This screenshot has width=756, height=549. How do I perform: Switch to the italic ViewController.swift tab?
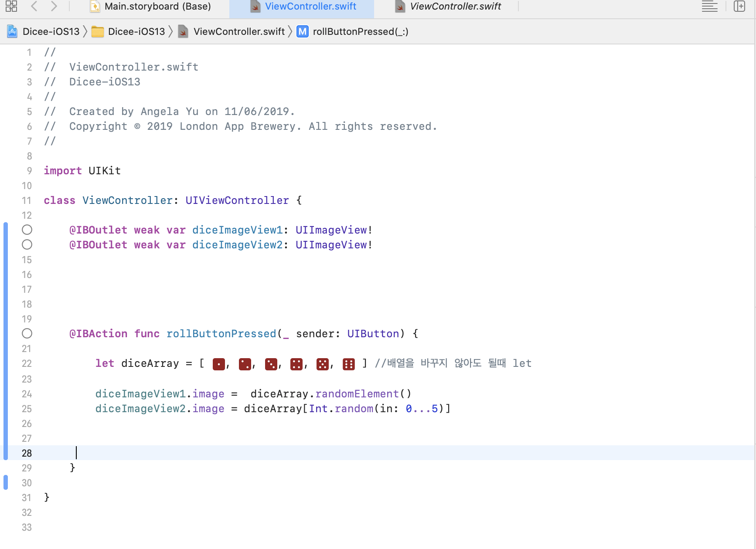click(455, 6)
